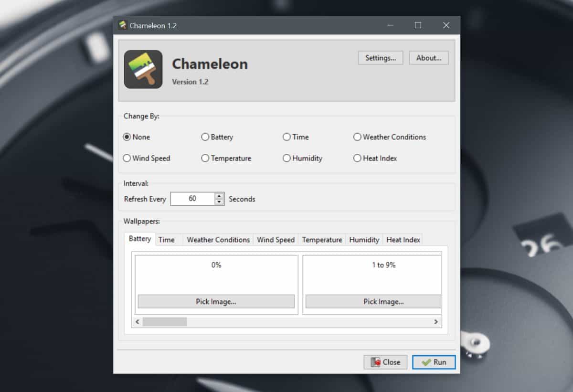The image size is (573, 392).
Task: Click the scroll right arrow in wallpapers
Action: click(x=436, y=322)
